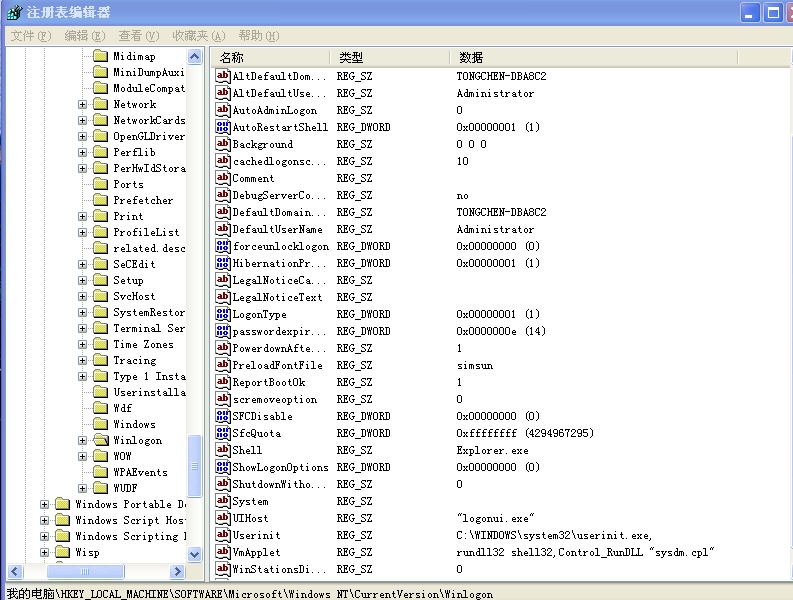Click the WPAEvents folder icon
This screenshot has width=793, height=600.
[x=101, y=472]
